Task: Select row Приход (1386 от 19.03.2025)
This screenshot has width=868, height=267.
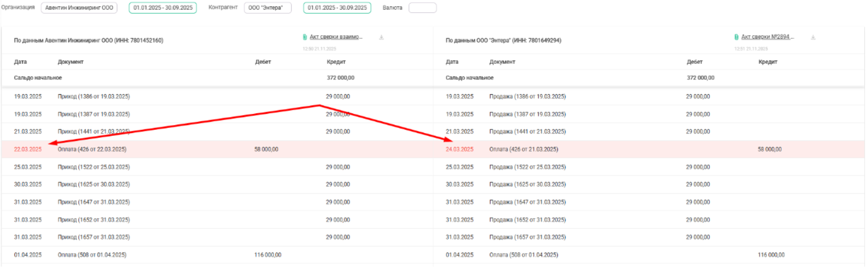Action: click(217, 97)
